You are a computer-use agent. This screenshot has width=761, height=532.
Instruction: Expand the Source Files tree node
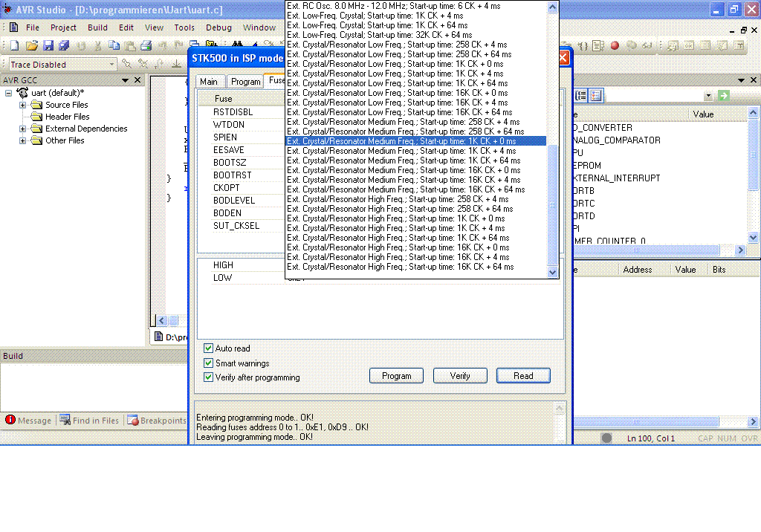point(22,105)
